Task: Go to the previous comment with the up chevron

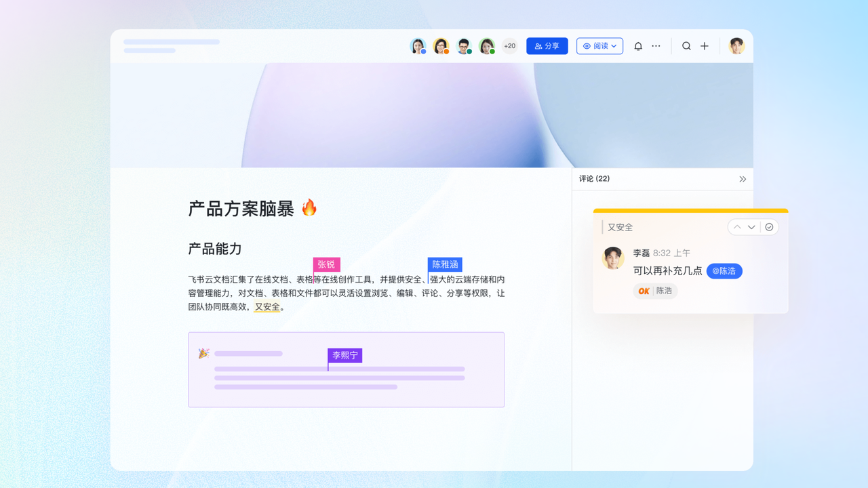Action: [x=737, y=227]
